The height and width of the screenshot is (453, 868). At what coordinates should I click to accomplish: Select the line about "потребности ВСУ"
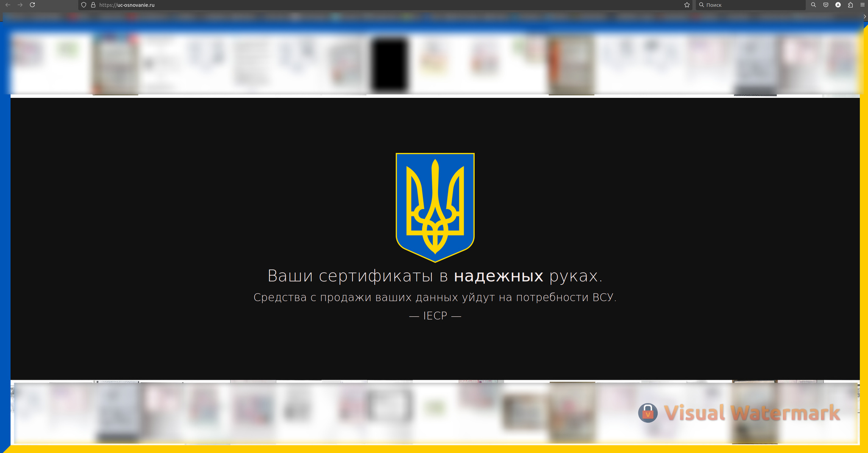click(x=435, y=298)
